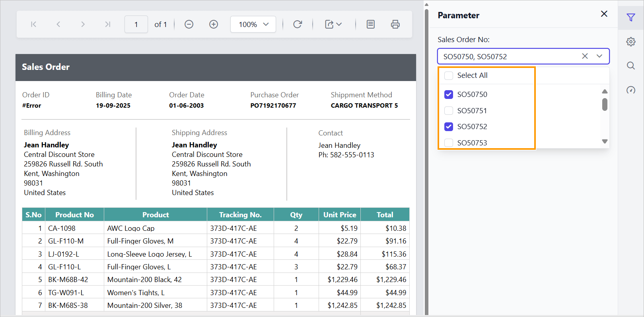Open the 100% zoom level dropdown

click(253, 24)
